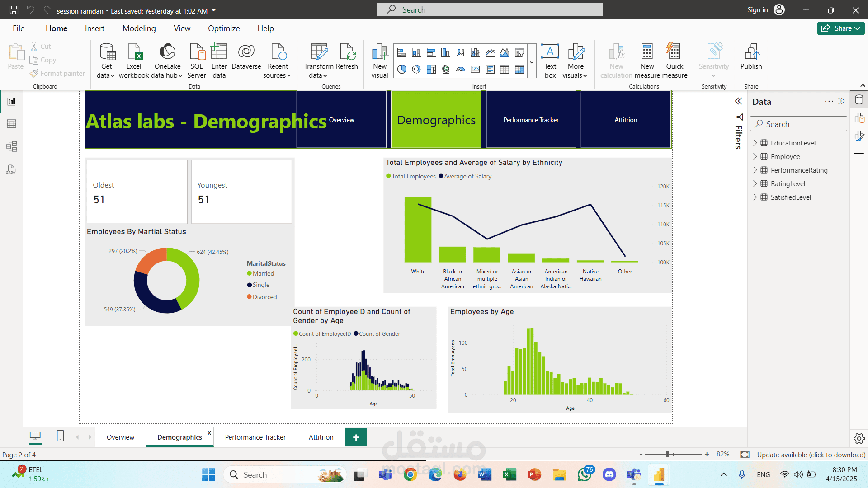
Task: Insert a Text box
Action: pos(550,61)
